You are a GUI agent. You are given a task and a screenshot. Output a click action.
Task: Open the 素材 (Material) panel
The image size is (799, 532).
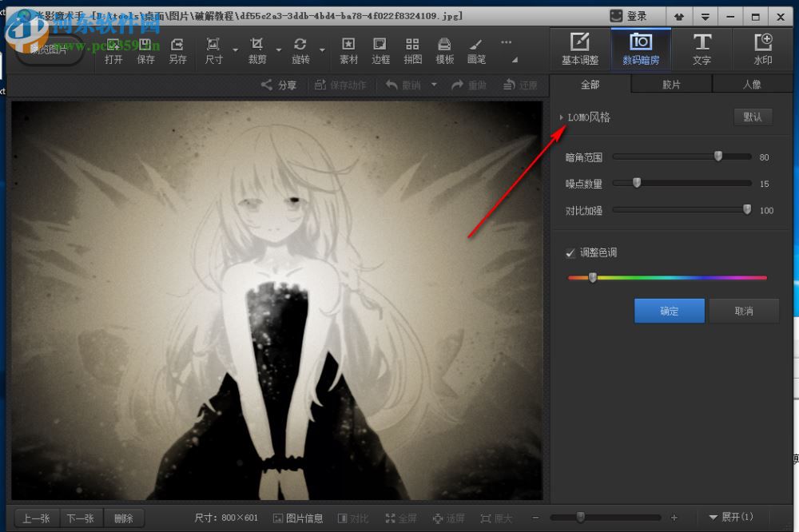coord(348,49)
